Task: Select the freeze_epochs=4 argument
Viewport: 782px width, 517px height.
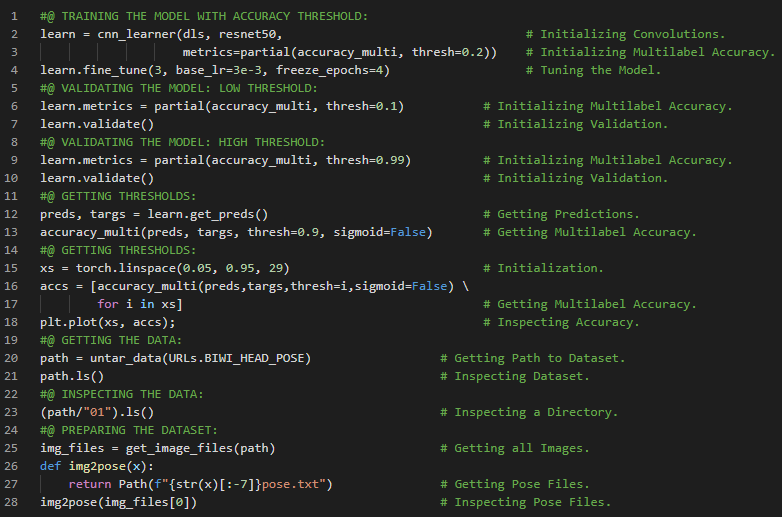Action: point(333,70)
